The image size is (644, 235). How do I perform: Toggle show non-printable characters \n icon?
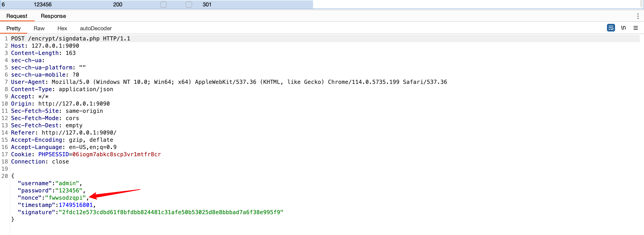623,28
